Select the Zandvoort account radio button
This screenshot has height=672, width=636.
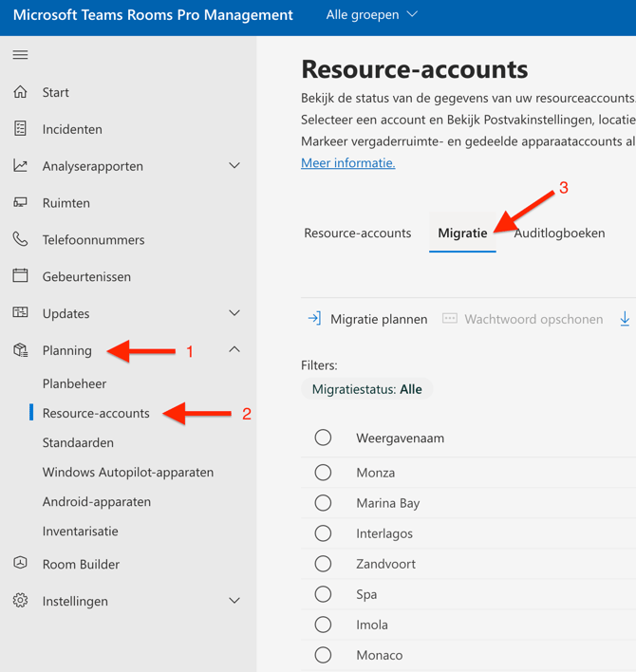(323, 564)
